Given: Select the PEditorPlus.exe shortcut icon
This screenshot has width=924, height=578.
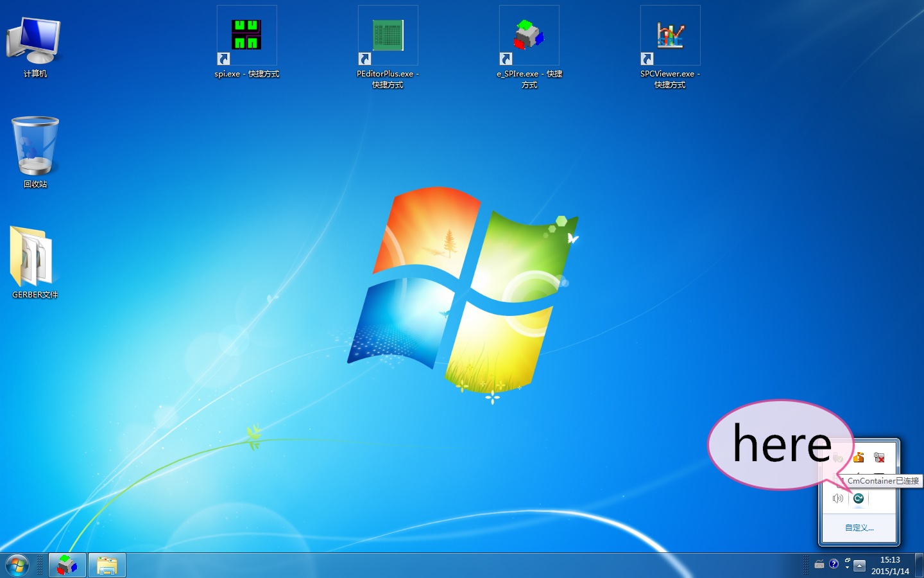Looking at the screenshot, I should click(388, 36).
